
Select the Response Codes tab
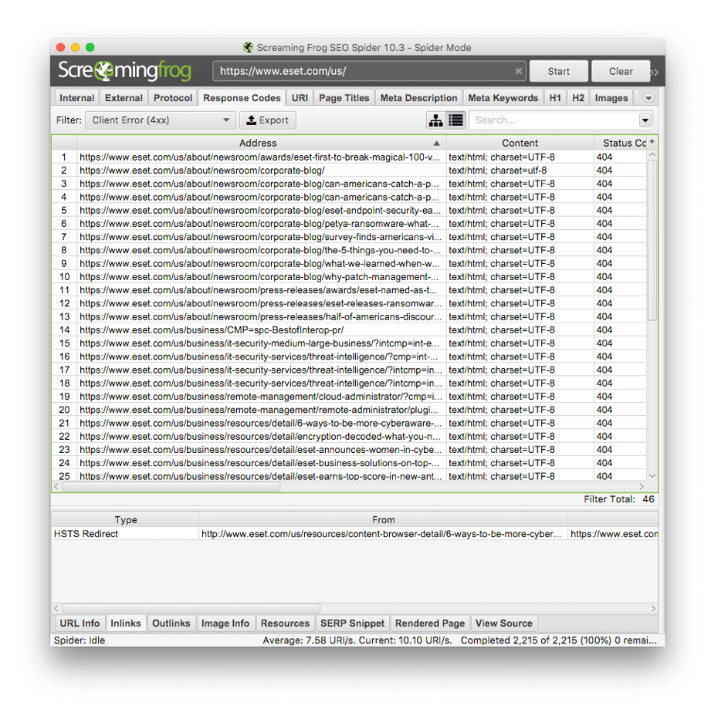click(x=242, y=98)
